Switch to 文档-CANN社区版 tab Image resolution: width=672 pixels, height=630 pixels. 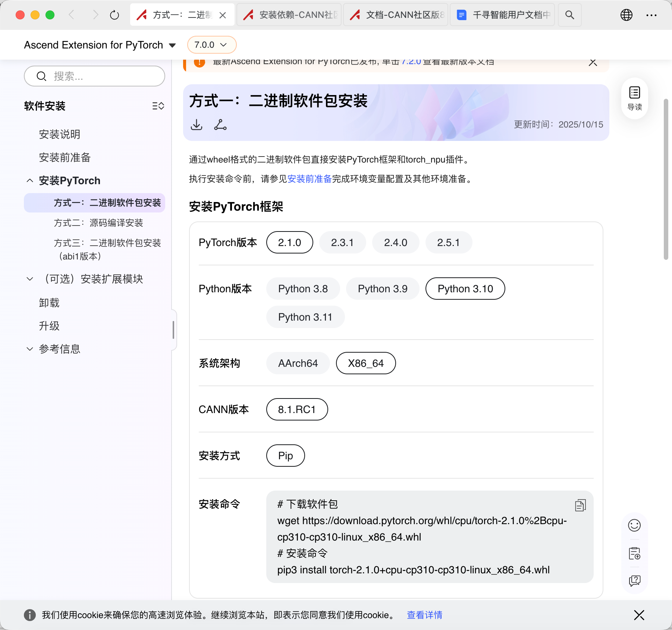point(396,15)
